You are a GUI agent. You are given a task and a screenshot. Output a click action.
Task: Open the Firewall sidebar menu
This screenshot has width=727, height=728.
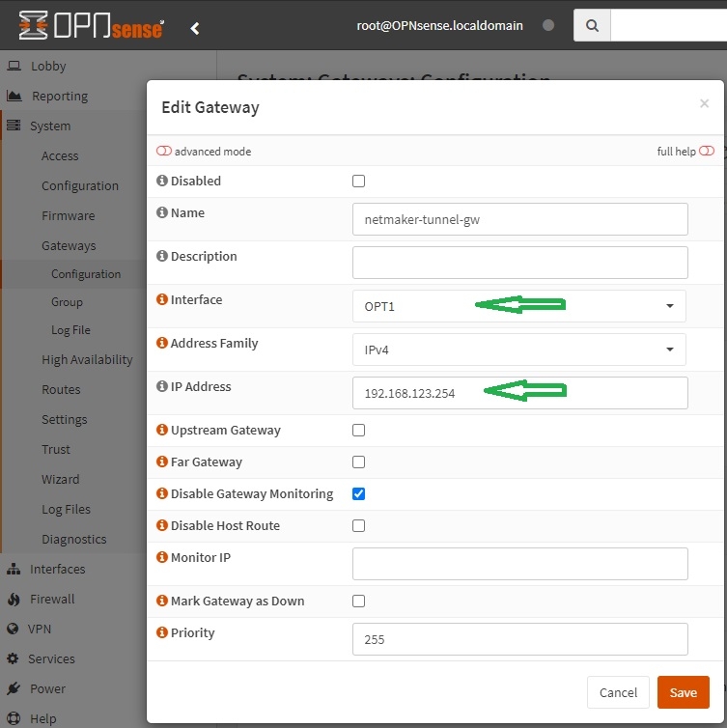pos(52,599)
